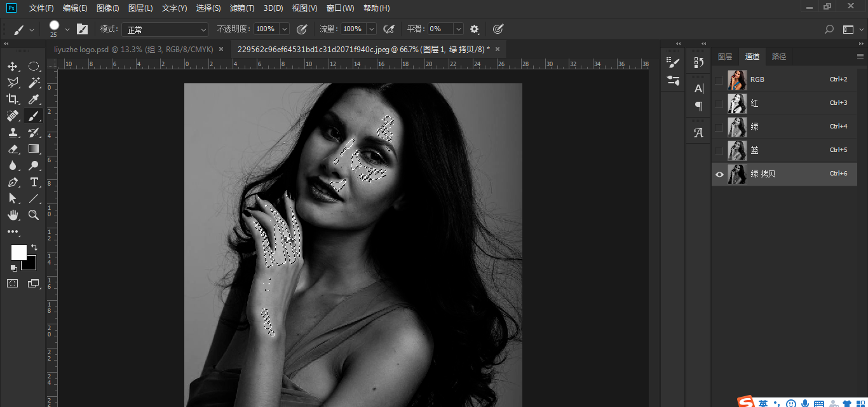Open the History panel icon

click(698, 62)
